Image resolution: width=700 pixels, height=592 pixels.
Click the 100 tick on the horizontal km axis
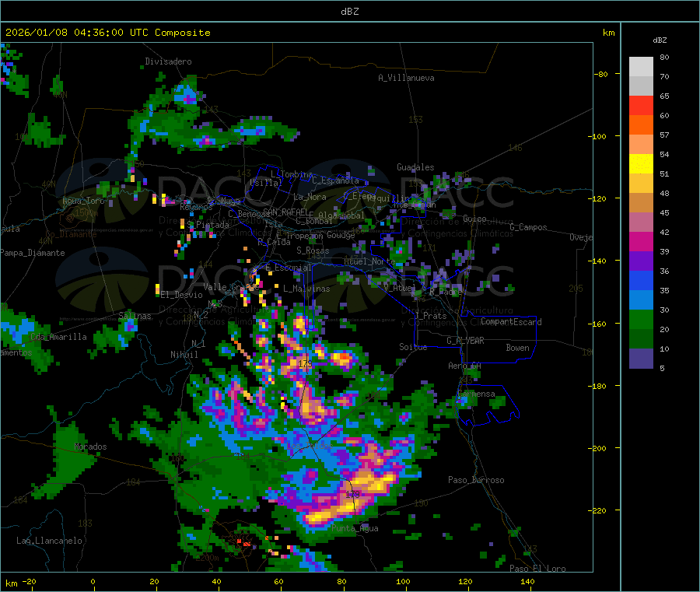[x=403, y=581]
